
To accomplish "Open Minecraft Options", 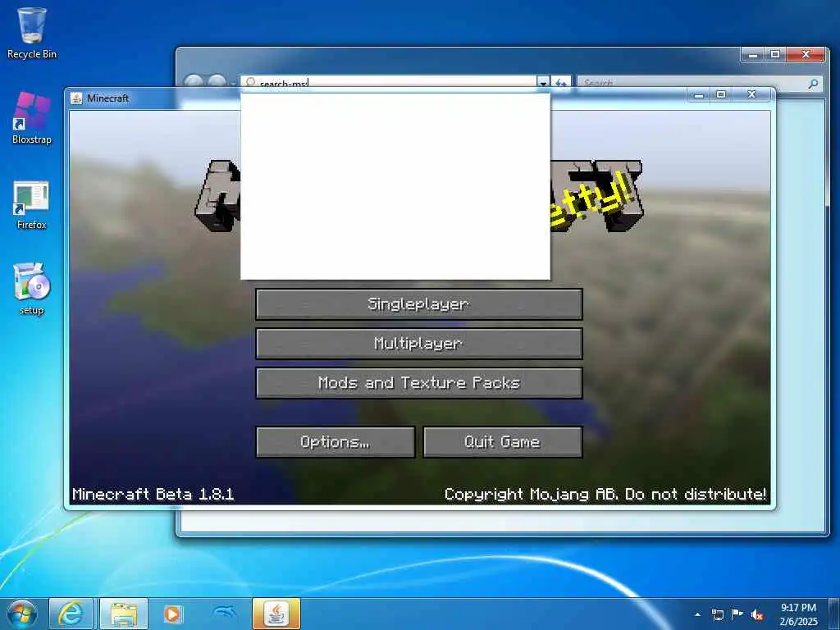I will [336, 442].
